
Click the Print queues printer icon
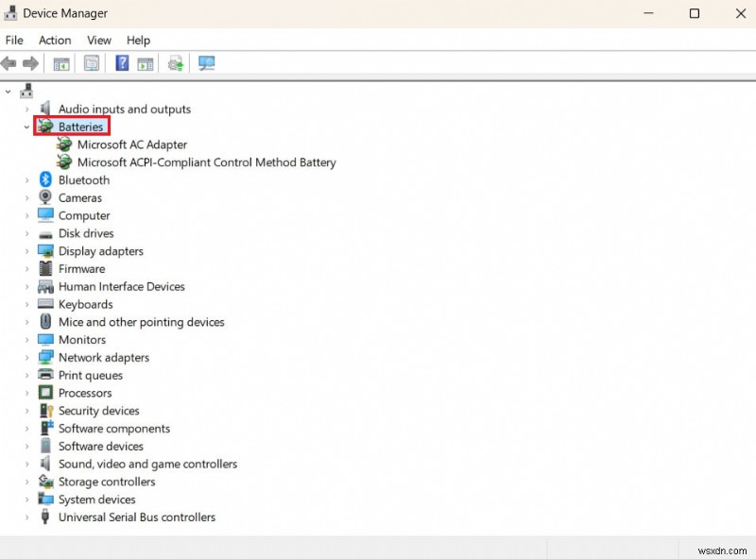tap(45, 375)
